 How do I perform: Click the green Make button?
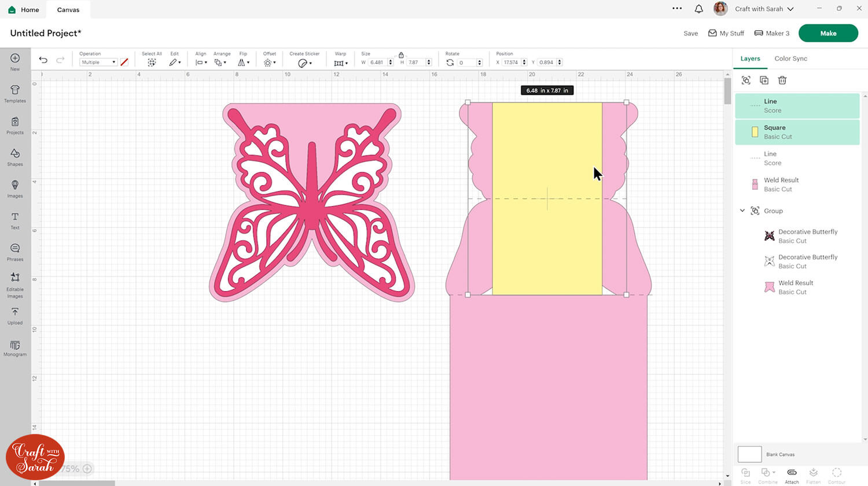point(827,33)
